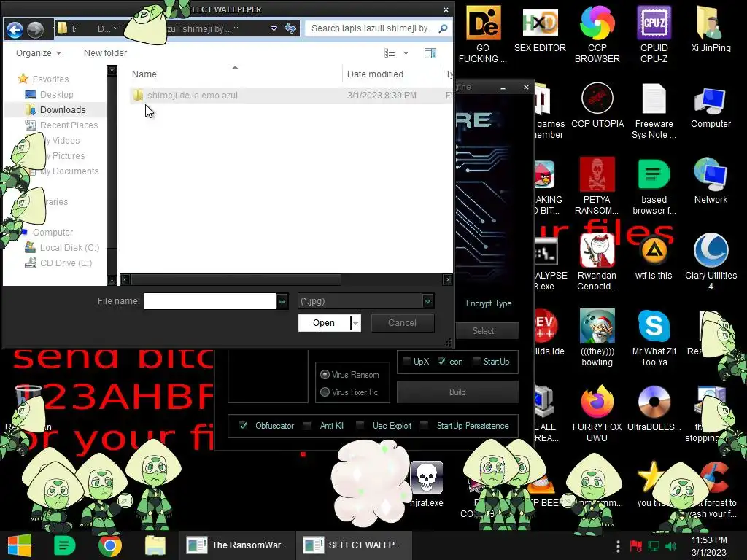Click the horizontal scrollbar in file list
747x560 pixels.
point(236,279)
